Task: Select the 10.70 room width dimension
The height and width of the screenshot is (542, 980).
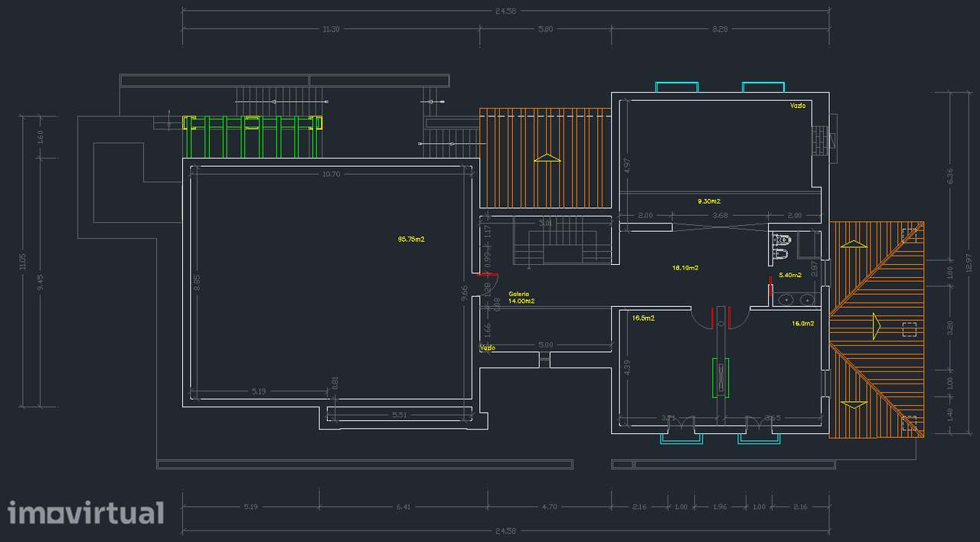Action: 331,174
